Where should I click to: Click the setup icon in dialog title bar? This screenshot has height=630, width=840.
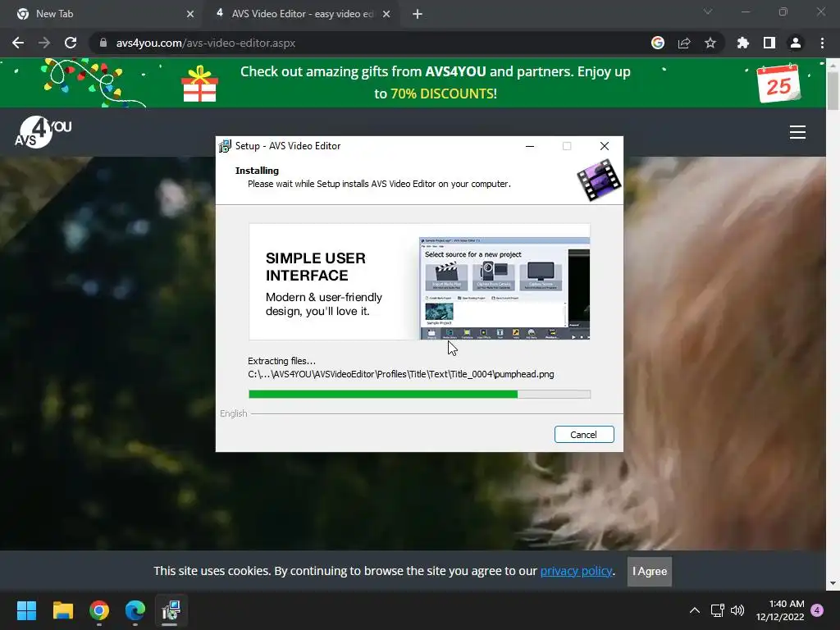[x=226, y=146]
